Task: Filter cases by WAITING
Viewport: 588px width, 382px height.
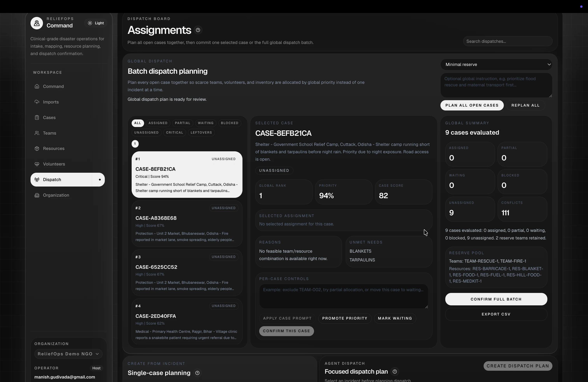Action: coord(206,123)
